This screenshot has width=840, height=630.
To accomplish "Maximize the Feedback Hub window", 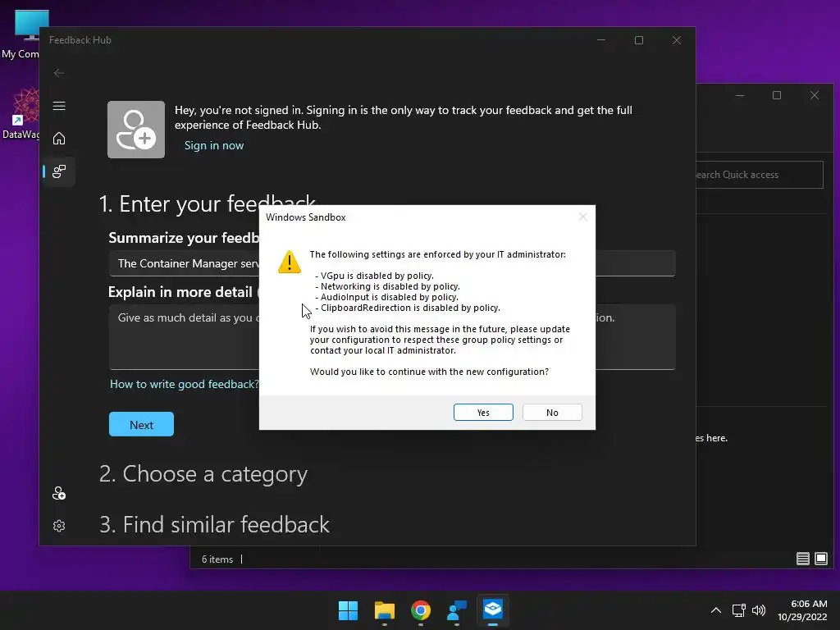I will [638, 40].
